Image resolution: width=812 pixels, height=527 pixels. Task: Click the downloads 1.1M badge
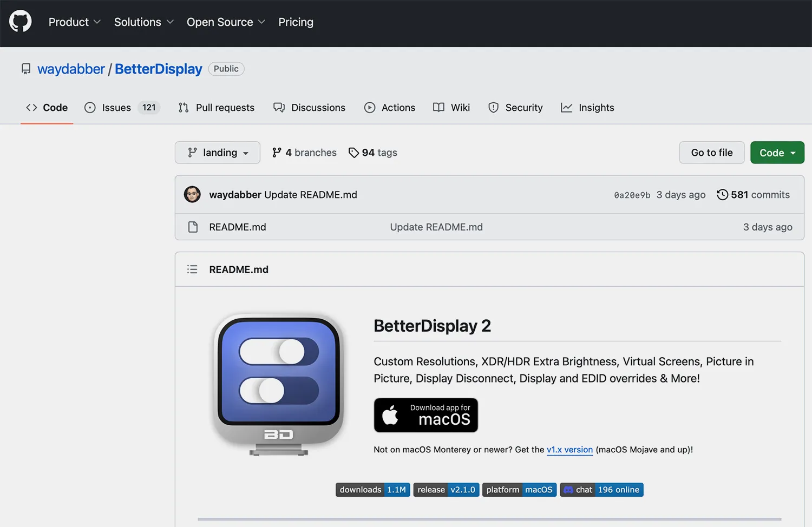373,490
